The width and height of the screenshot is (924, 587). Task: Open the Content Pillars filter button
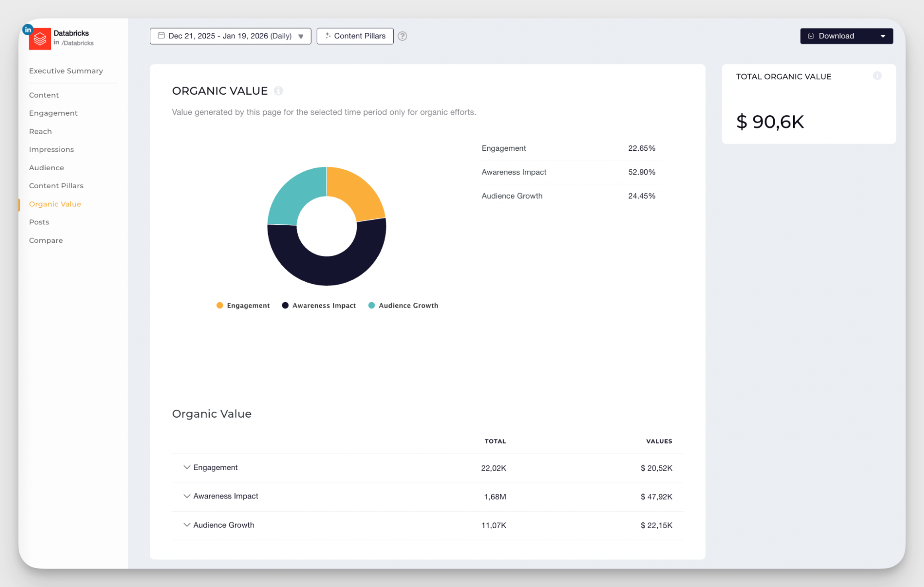(355, 36)
